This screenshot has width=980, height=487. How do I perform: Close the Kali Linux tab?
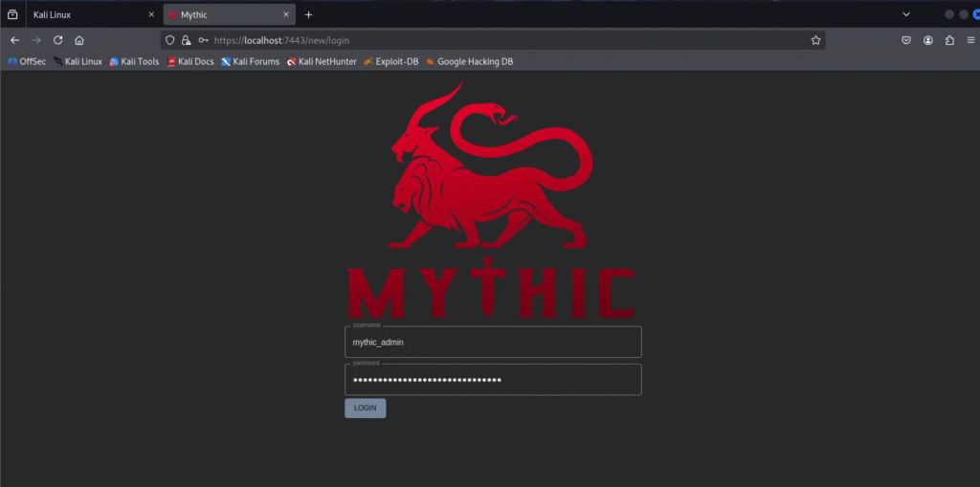(x=150, y=14)
